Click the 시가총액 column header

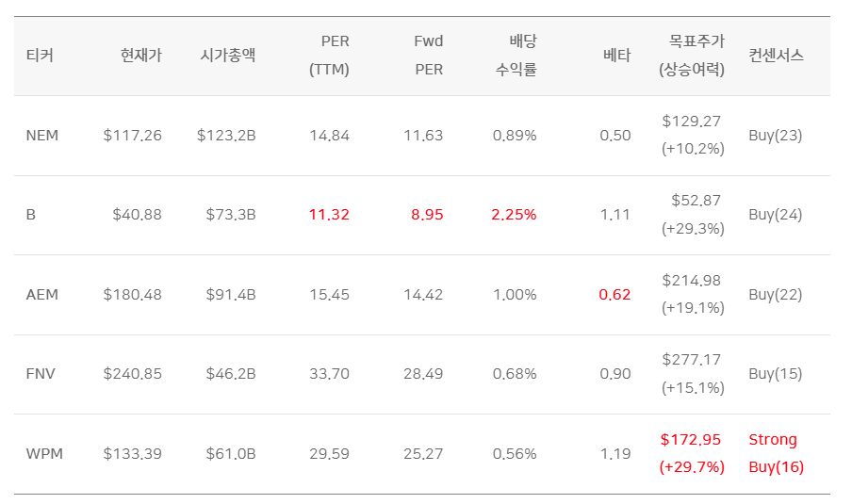coord(228,56)
